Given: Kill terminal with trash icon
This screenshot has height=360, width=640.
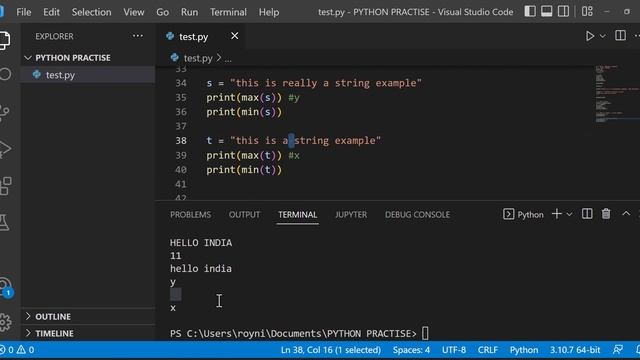Looking at the screenshot, I should [606, 214].
